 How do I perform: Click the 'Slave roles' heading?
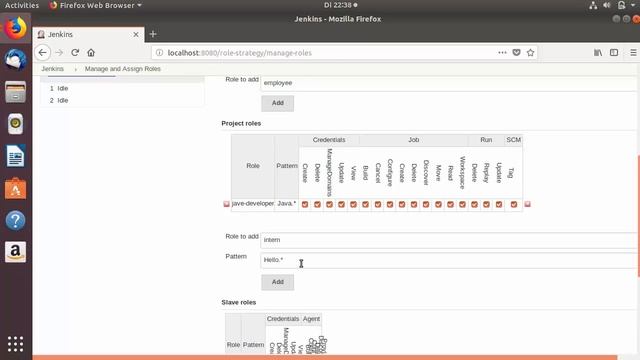[x=239, y=302]
